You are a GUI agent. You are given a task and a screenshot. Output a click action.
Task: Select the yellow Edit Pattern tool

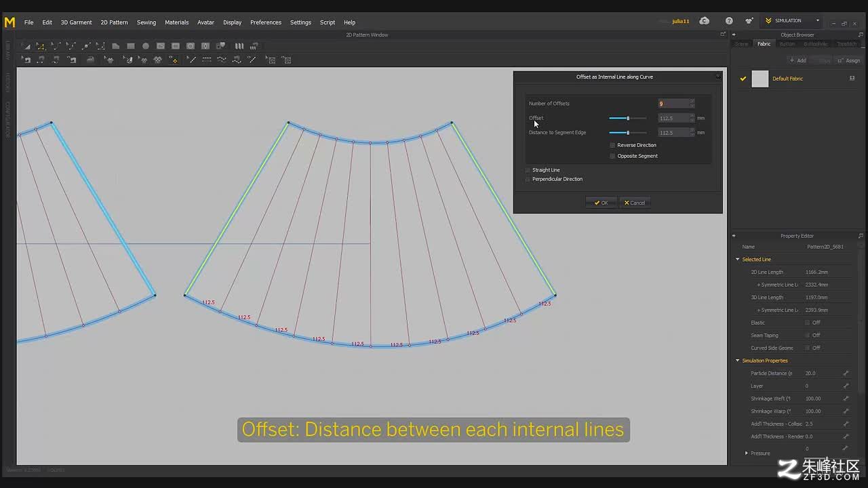click(x=41, y=46)
